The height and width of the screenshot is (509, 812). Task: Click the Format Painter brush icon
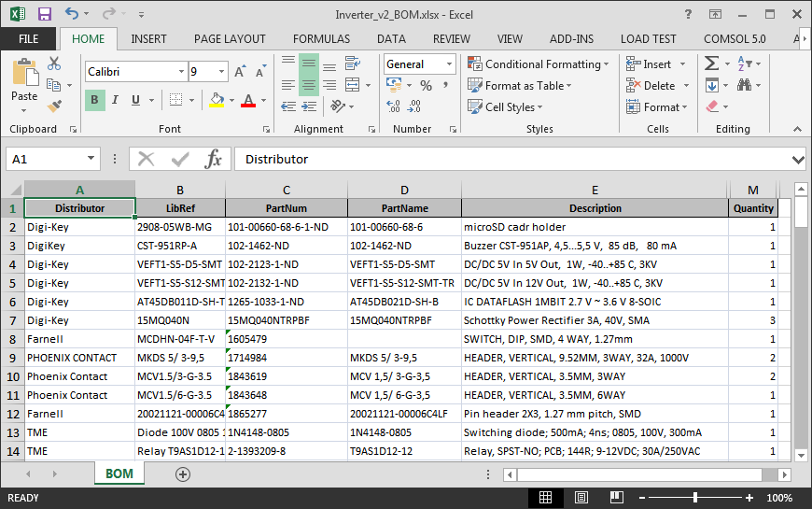pos(54,106)
